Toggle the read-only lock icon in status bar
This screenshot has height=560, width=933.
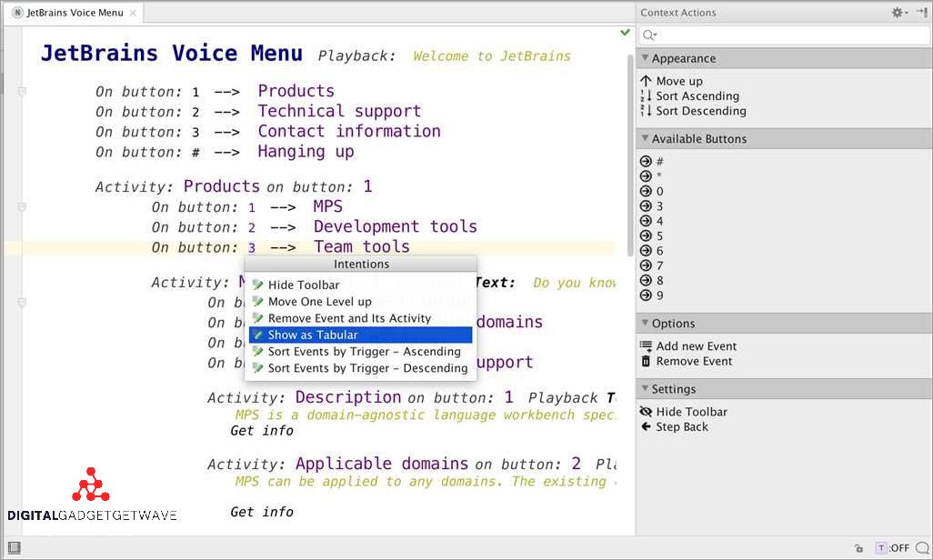tap(858, 548)
